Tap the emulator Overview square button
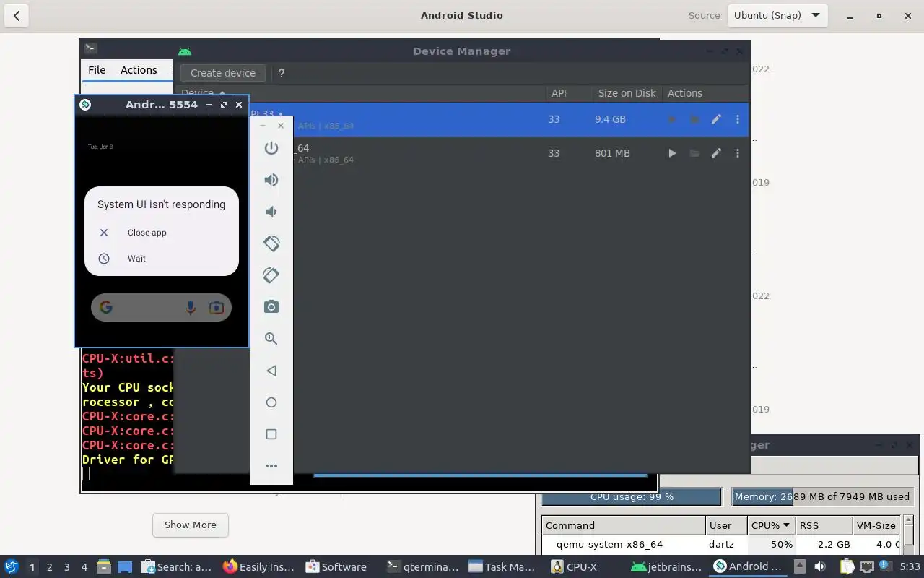Viewport: 924px width, 578px height. [271, 434]
